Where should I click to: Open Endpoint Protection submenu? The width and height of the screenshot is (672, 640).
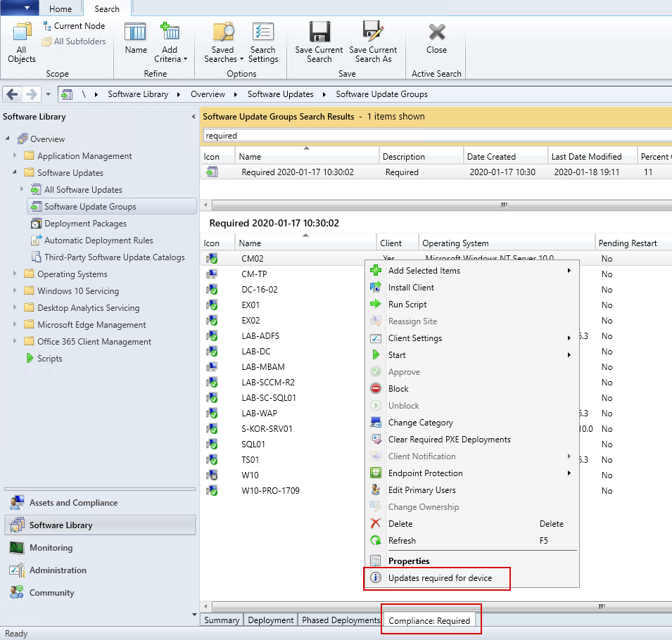click(x=471, y=473)
